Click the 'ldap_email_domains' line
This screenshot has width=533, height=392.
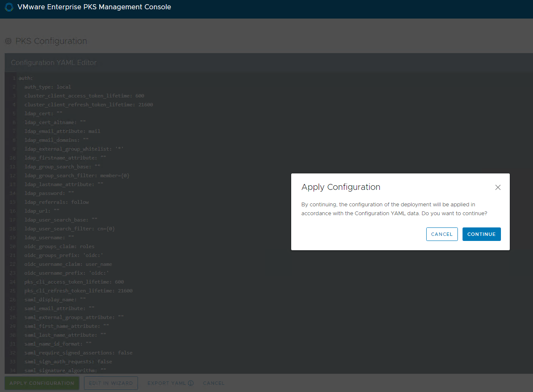57,140
